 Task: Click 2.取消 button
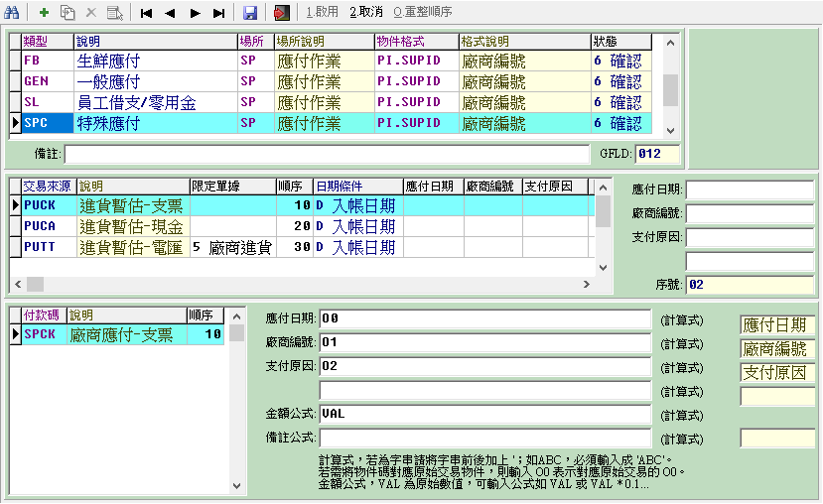366,12
